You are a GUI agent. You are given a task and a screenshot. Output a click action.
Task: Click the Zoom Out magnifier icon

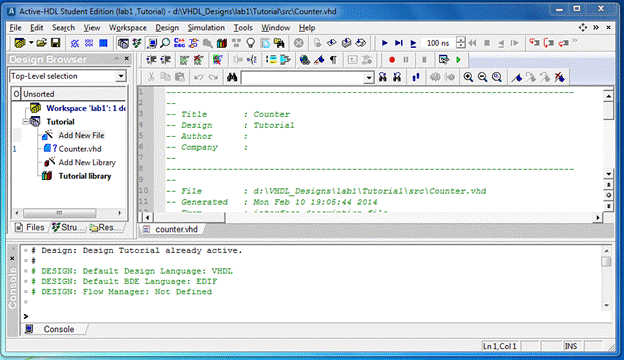482,77
